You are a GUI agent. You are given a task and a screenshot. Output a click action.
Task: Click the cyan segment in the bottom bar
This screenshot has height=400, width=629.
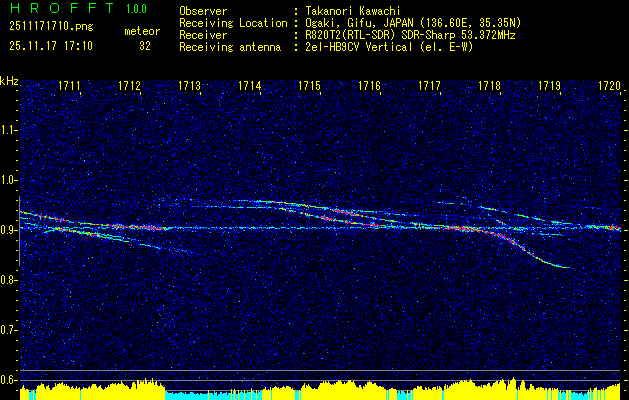(x=213, y=395)
